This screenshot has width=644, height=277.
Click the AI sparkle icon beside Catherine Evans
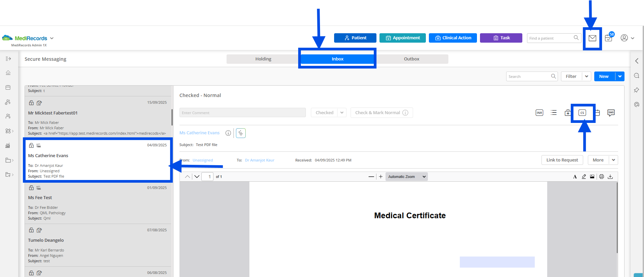[241, 133]
